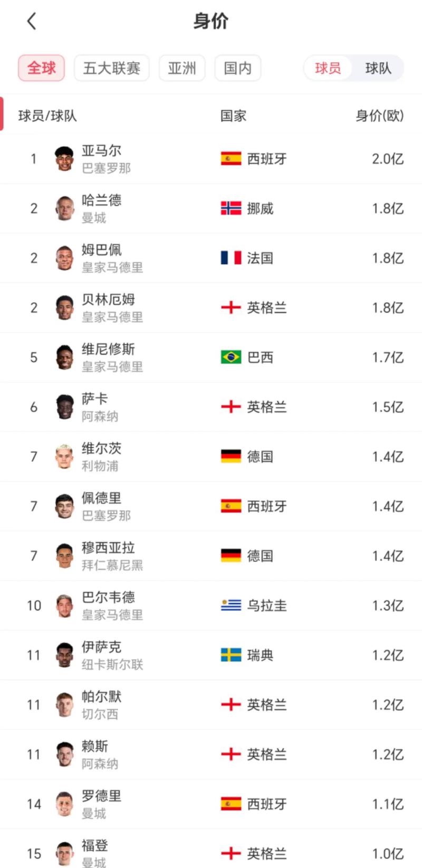Tap 姆巴佩's player avatar
Viewport: 422px width, 868px height.
click(64, 258)
